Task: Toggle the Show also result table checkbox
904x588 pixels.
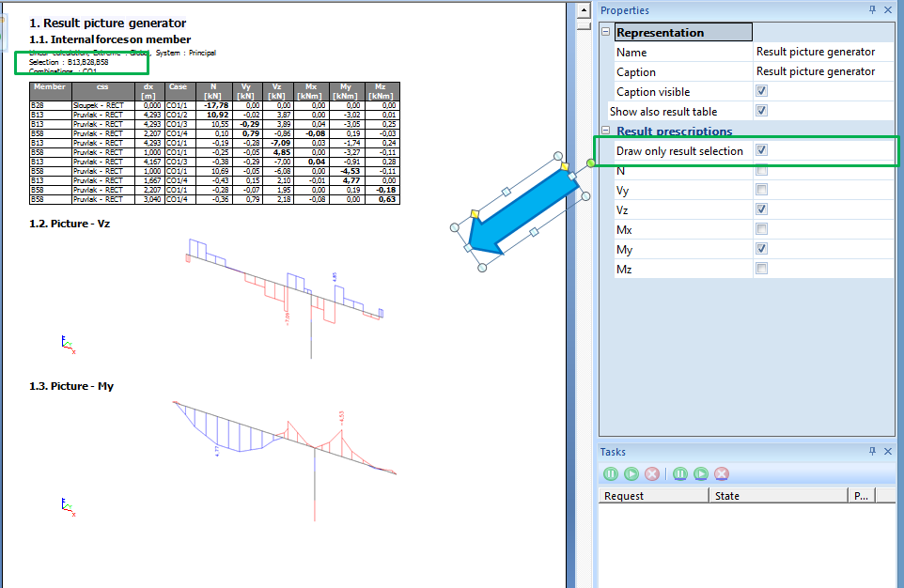Action: pos(761,111)
